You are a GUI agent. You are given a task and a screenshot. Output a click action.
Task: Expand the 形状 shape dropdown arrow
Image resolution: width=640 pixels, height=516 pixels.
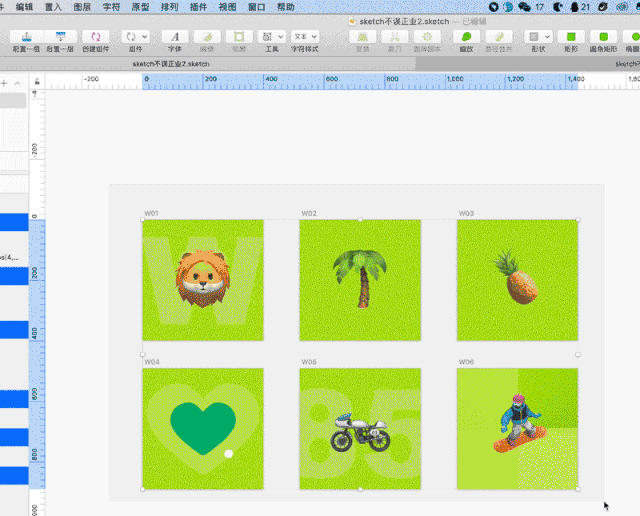(547, 37)
